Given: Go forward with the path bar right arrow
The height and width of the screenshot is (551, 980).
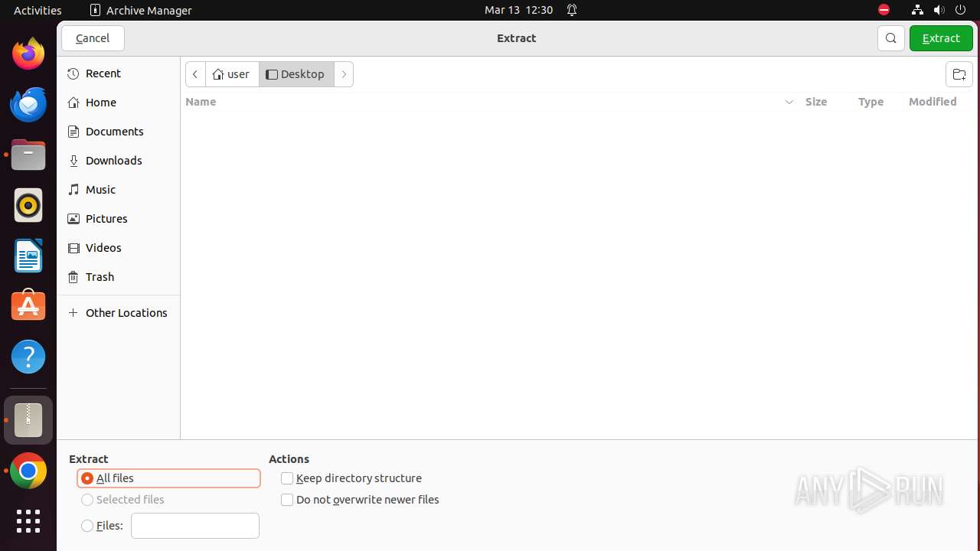Looking at the screenshot, I should (x=344, y=74).
